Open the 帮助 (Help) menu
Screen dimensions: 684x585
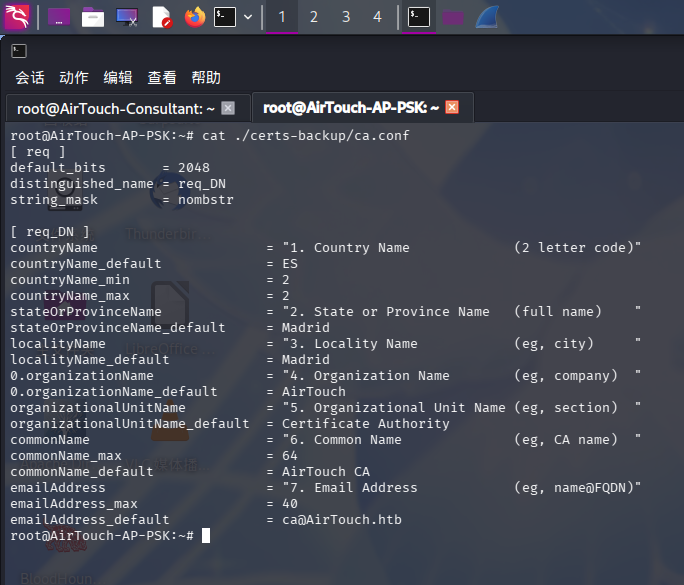pyautogui.click(x=206, y=78)
